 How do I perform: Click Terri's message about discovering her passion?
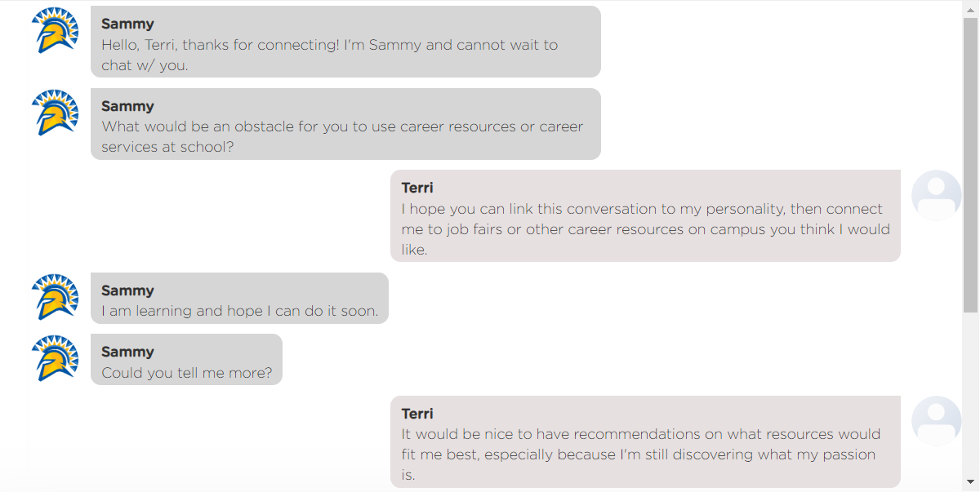[x=645, y=441]
